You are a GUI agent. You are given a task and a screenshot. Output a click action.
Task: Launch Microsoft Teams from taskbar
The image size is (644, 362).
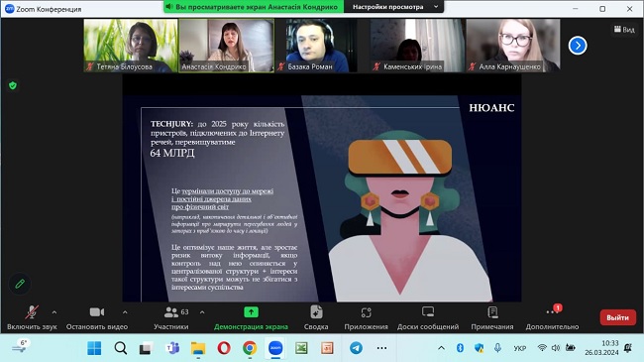pyautogui.click(x=172, y=348)
